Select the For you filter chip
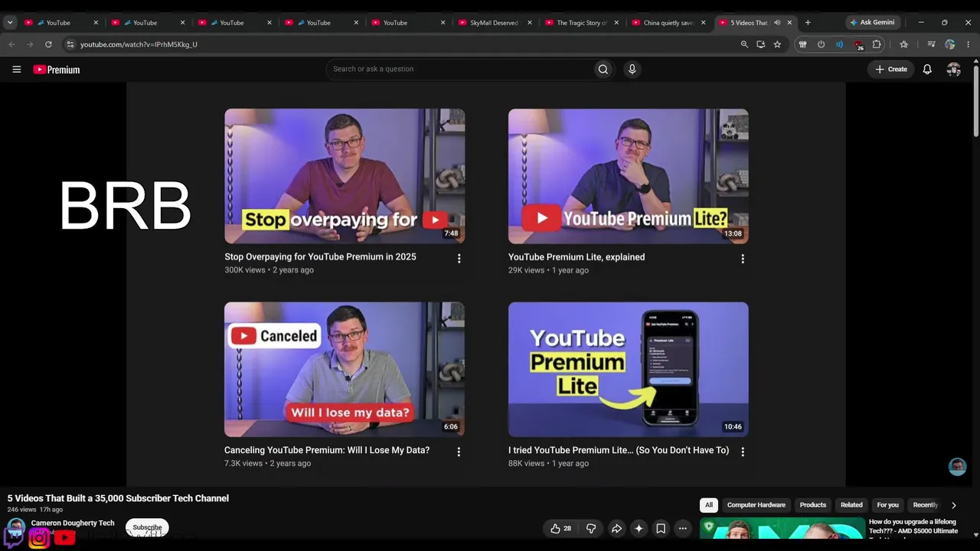Image resolution: width=980 pixels, height=551 pixels. 888,505
